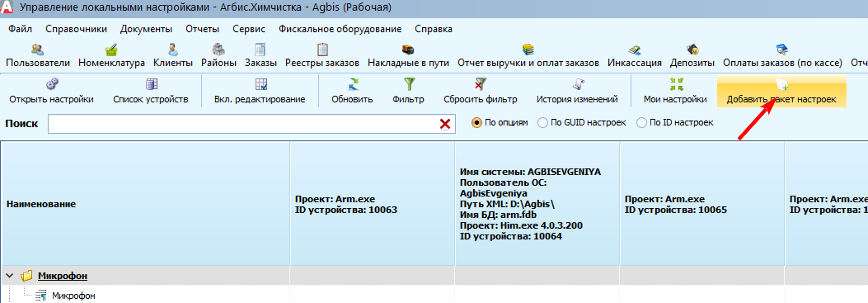
Task: Clear search with the red X
Action: point(444,124)
